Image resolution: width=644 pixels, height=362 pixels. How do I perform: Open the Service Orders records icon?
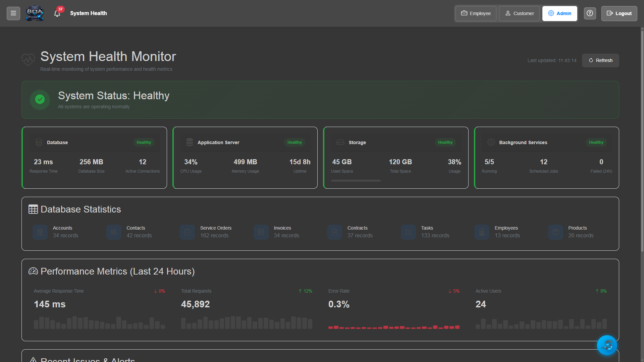click(x=187, y=232)
